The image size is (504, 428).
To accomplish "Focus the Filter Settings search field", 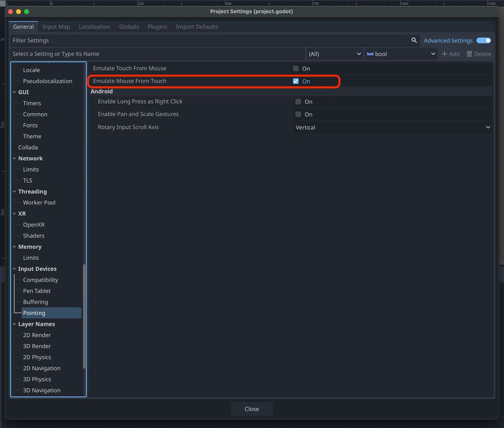I will (214, 40).
